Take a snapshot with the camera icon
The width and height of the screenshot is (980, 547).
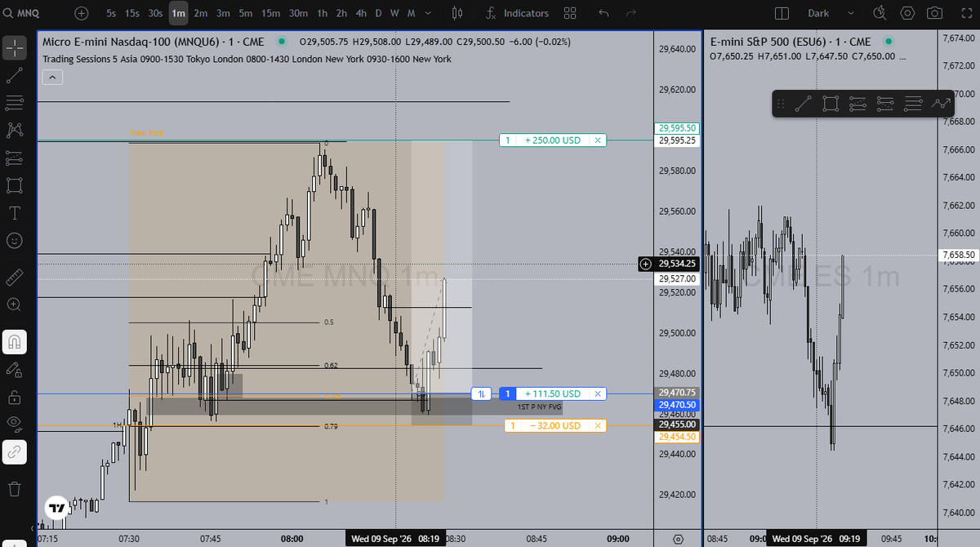935,13
